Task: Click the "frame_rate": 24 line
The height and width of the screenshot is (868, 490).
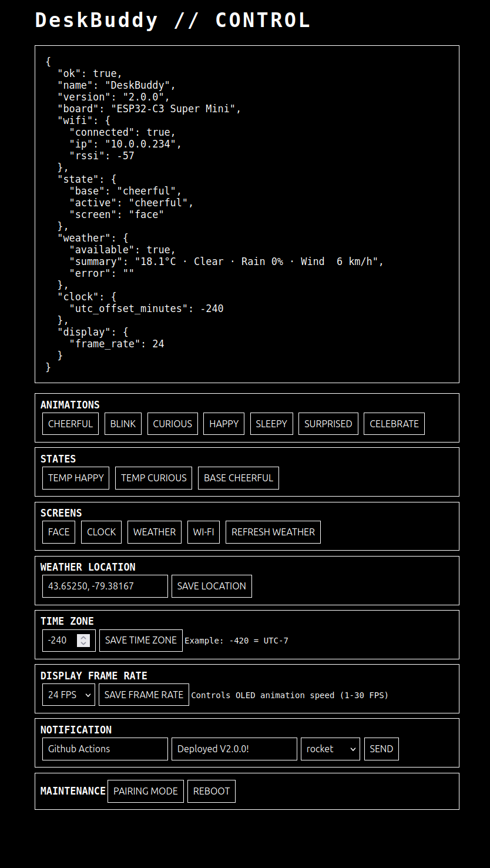Action: [117, 344]
